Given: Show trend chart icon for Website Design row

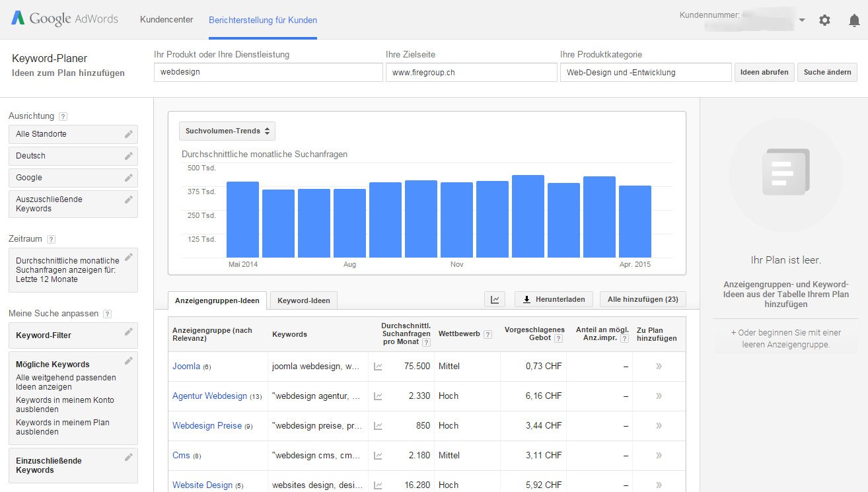Looking at the screenshot, I should [x=378, y=485].
